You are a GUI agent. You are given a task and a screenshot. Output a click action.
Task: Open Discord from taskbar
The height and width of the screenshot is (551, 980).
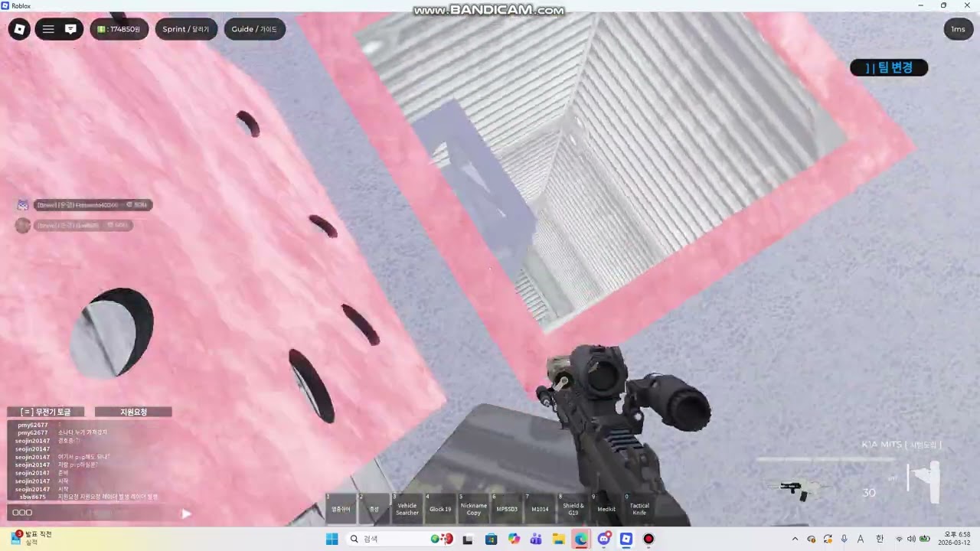[604, 539]
